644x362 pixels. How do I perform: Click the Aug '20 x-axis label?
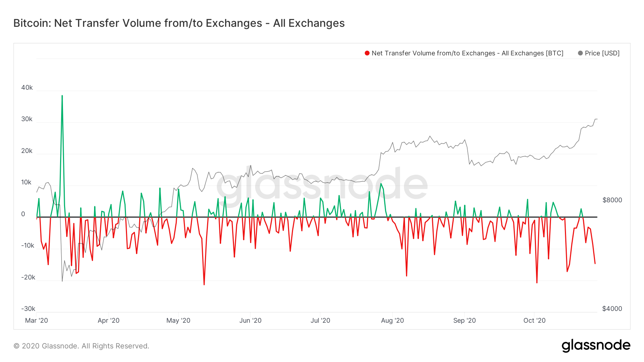tap(392, 321)
